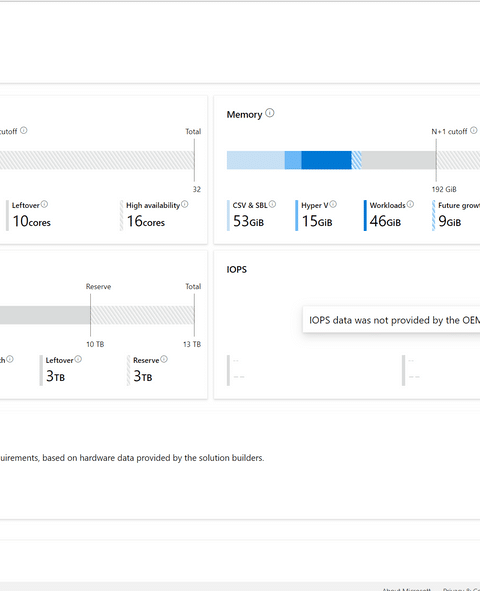
Task: Open the info icon beside CPU cutoff label
Action: click(24, 130)
